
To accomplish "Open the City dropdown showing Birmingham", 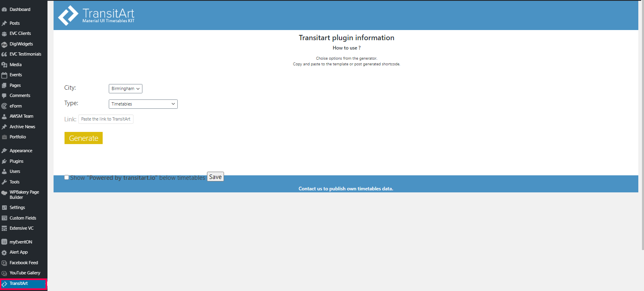I will click(x=125, y=88).
